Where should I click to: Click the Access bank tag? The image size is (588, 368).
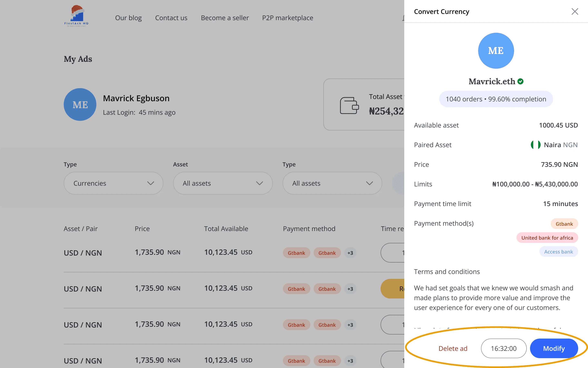coord(559,252)
